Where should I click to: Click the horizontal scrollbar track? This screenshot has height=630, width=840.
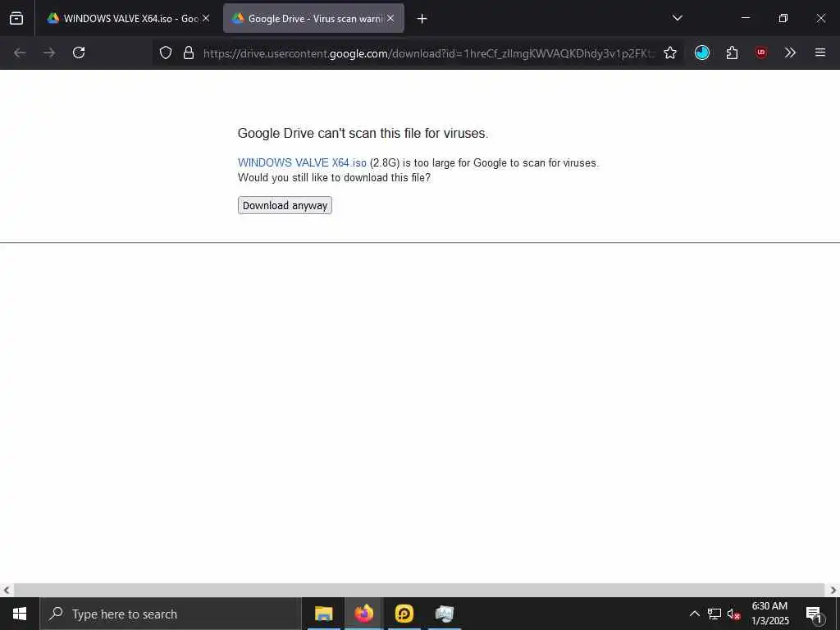pyautogui.click(x=419, y=591)
